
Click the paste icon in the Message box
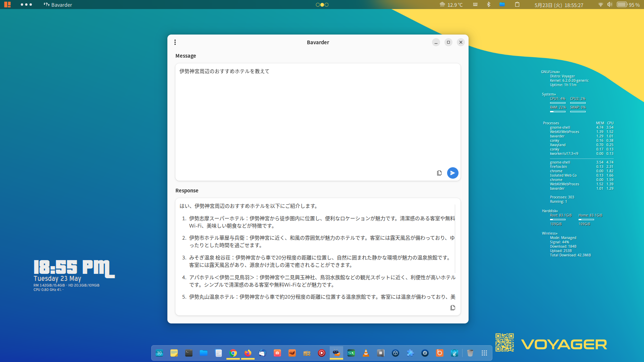439,173
